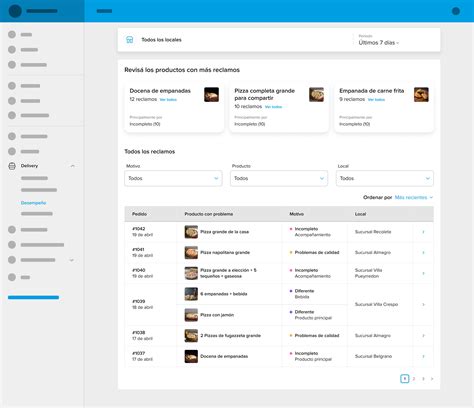The image size is (474, 408).
Task: Select Desempeño in the Delivery submenu
Action: point(33,203)
